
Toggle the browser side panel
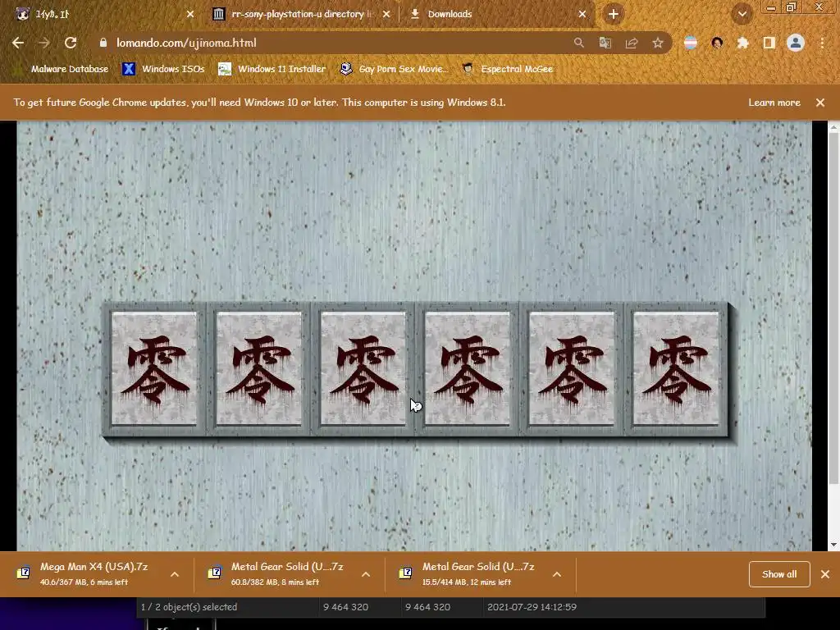769,43
